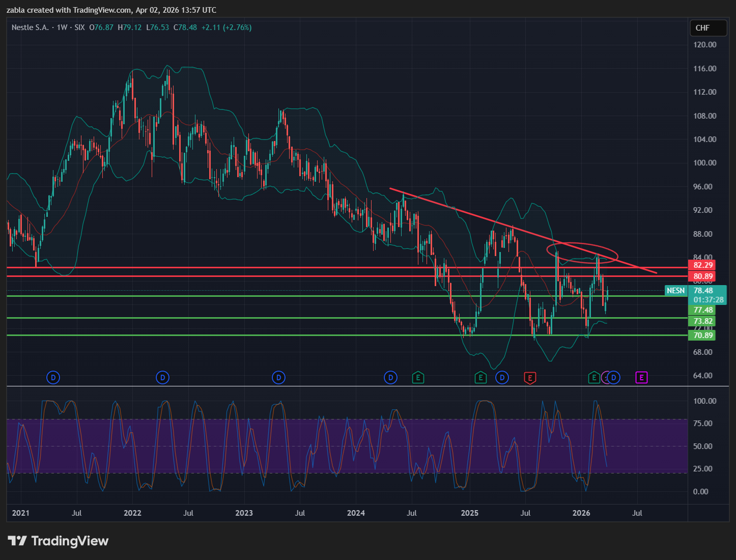Screen dimensions: 736x560
Task: Open the red earnings E marker
Action: [530, 378]
